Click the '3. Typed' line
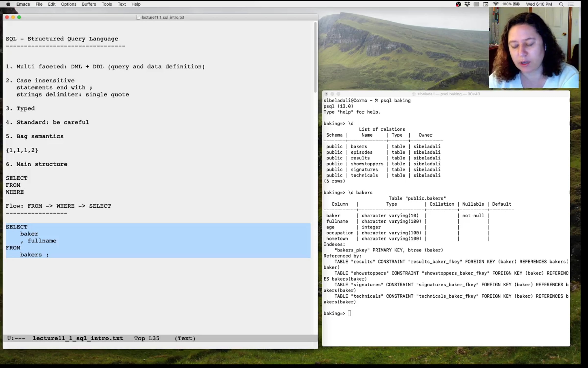 [20, 108]
